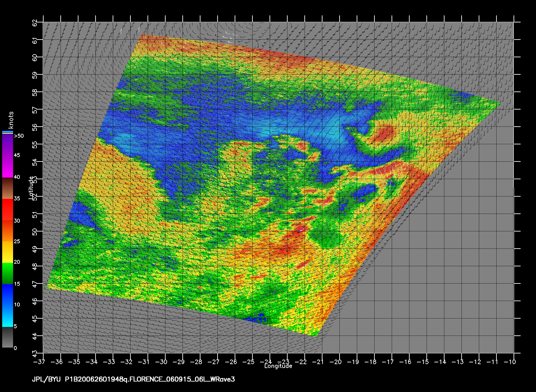This screenshot has height=392, width=536.
Task: Click the longitude -30 tick label
Action: (162, 362)
